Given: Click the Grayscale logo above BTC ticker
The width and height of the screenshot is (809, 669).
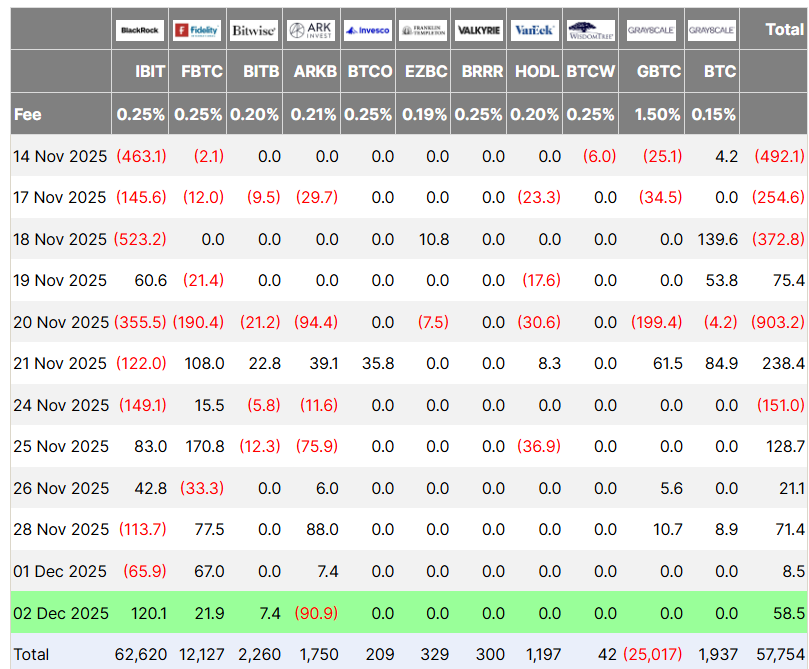Looking at the screenshot, I should tap(712, 30).
